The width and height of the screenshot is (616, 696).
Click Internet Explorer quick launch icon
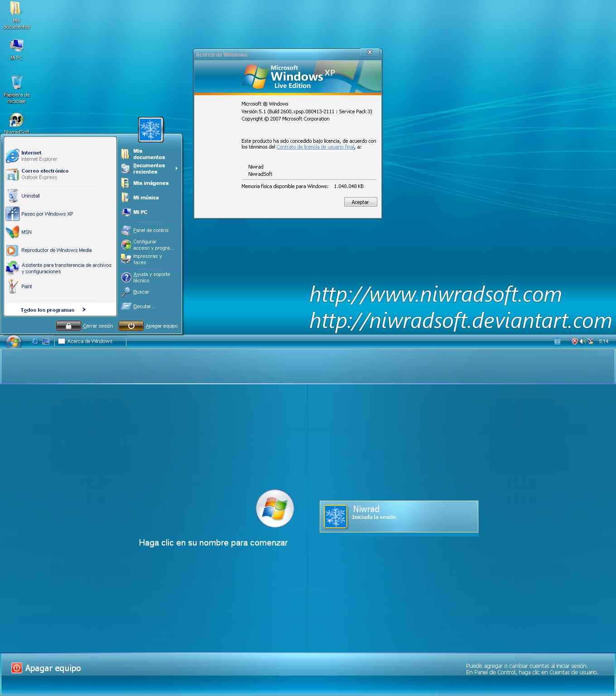click(x=35, y=342)
